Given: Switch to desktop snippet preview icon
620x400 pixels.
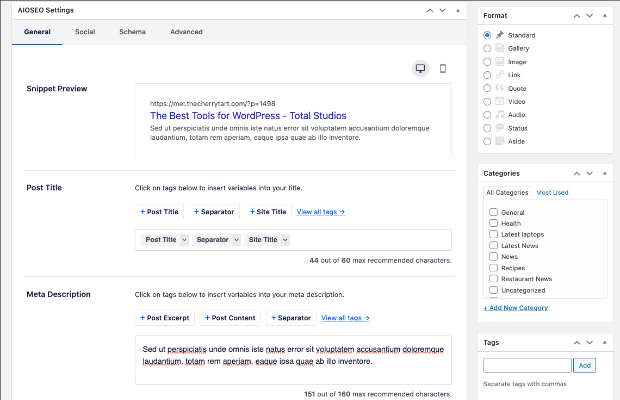Looking at the screenshot, I should coord(420,69).
